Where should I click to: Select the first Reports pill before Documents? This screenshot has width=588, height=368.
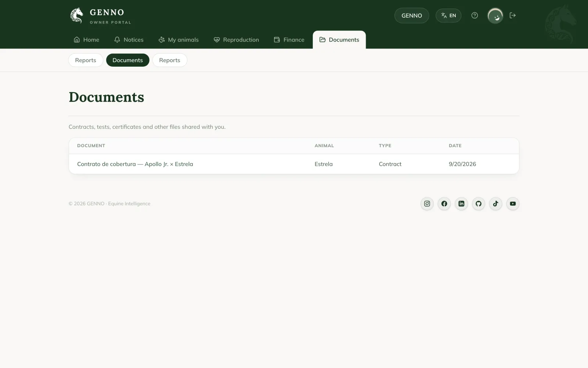[x=86, y=60]
